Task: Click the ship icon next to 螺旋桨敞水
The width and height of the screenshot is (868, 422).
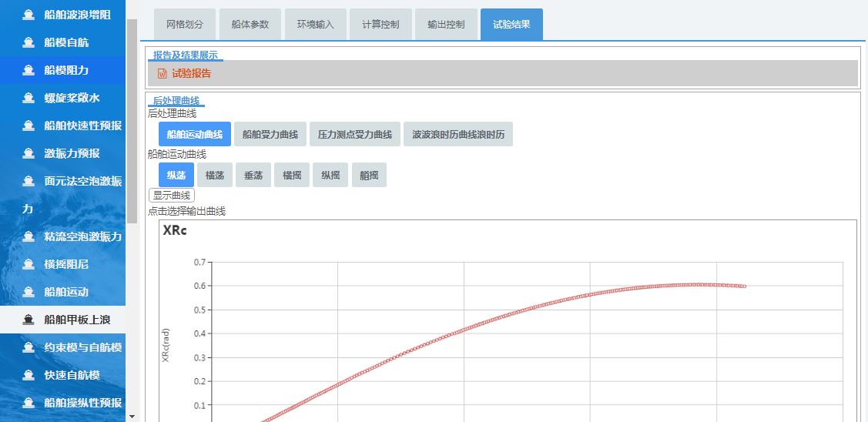Action: pos(28,98)
